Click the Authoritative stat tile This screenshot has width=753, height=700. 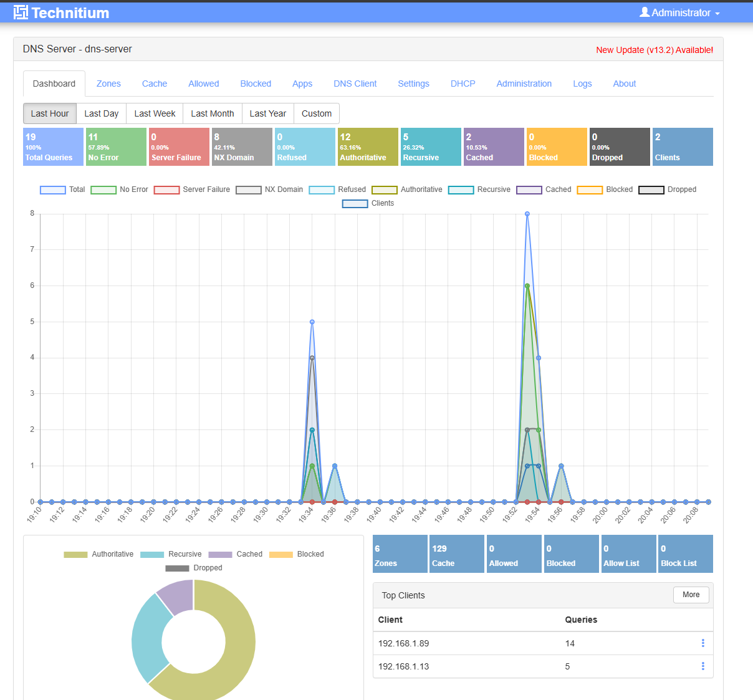368,147
